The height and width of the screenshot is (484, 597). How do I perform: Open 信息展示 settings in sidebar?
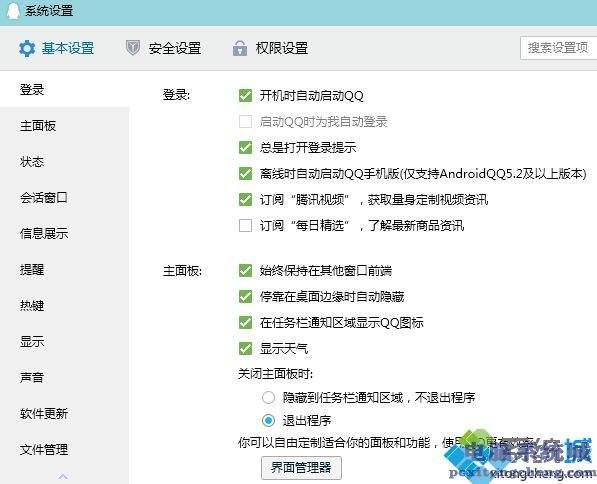[x=44, y=233]
